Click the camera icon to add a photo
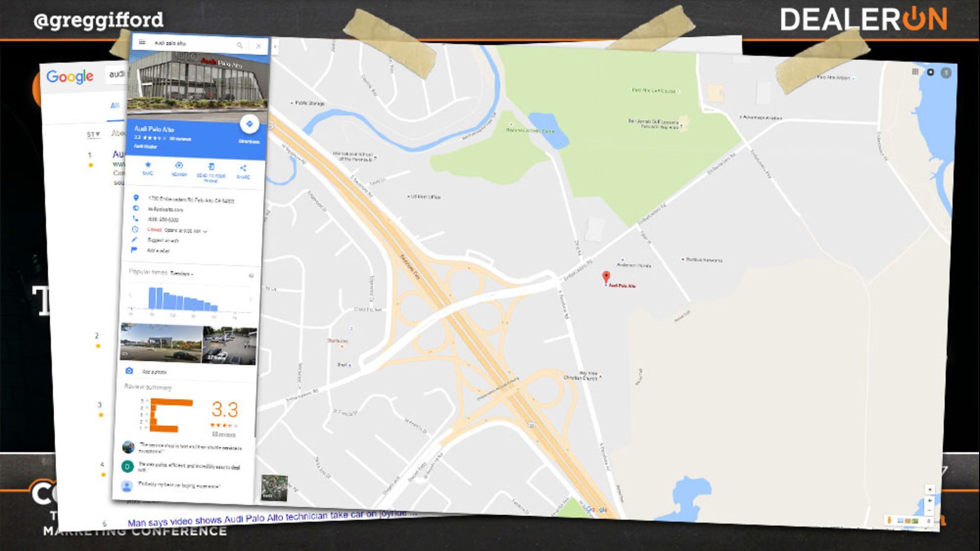980x551 pixels. click(129, 371)
